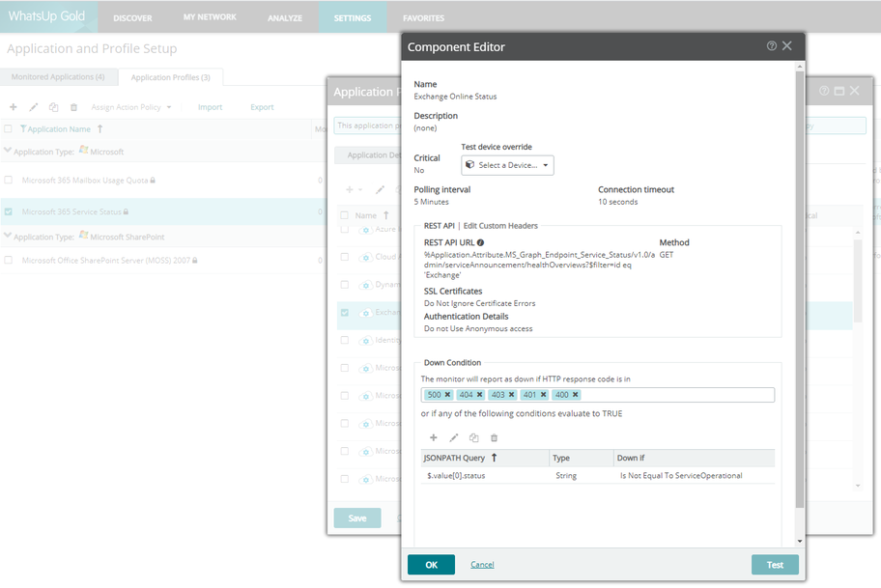The image size is (881, 588).
Task: Open the FAVORITES menu
Action: 423,18
